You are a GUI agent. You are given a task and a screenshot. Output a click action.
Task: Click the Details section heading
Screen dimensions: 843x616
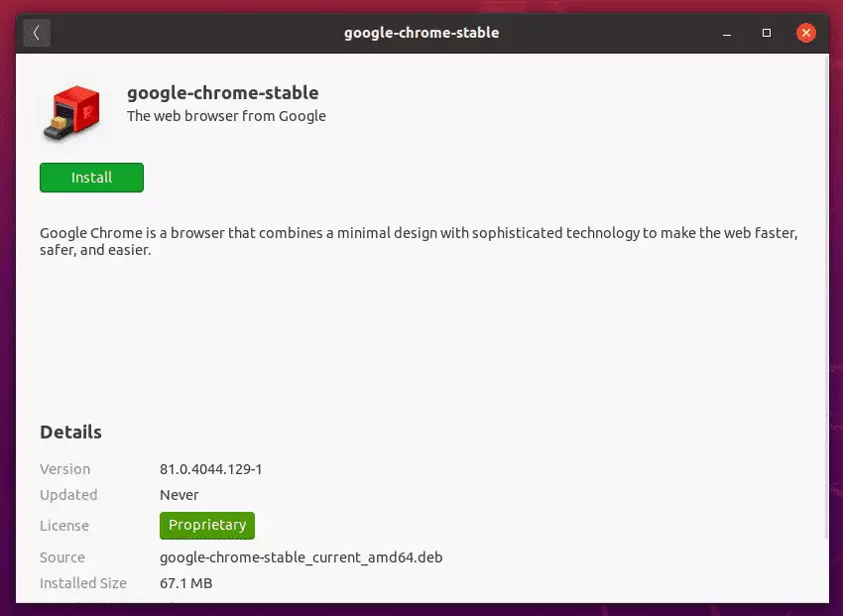[x=70, y=432]
